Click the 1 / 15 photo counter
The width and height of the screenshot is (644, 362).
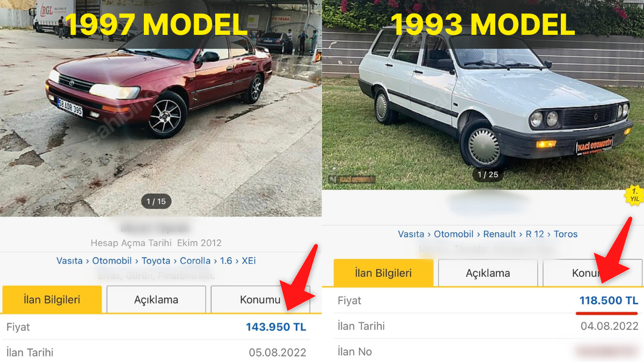pyautogui.click(x=156, y=202)
